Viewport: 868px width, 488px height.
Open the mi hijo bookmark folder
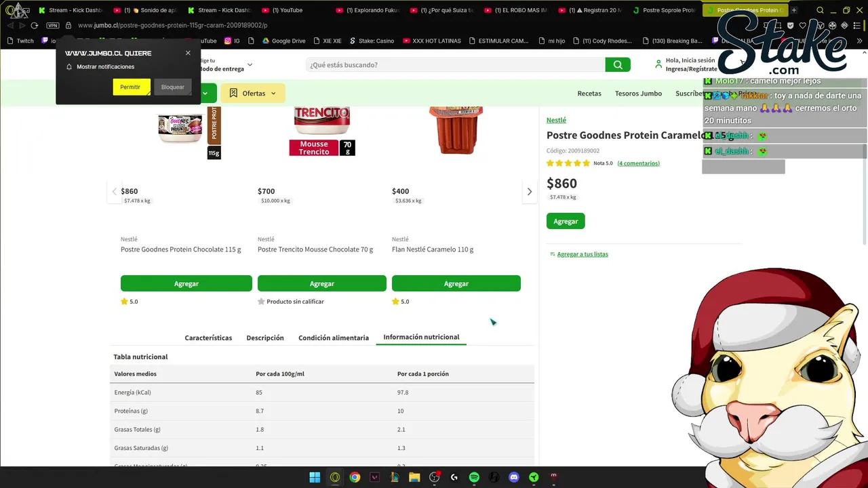(551, 41)
